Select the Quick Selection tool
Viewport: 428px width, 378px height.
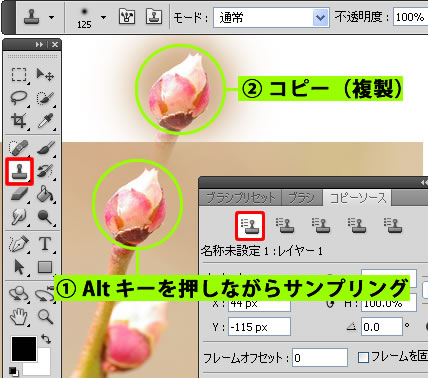[x=45, y=98]
